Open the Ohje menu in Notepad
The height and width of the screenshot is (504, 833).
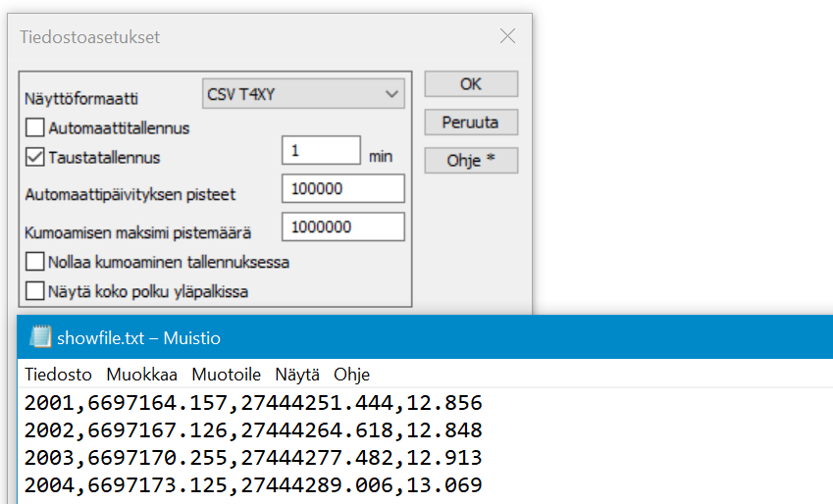[x=351, y=375]
